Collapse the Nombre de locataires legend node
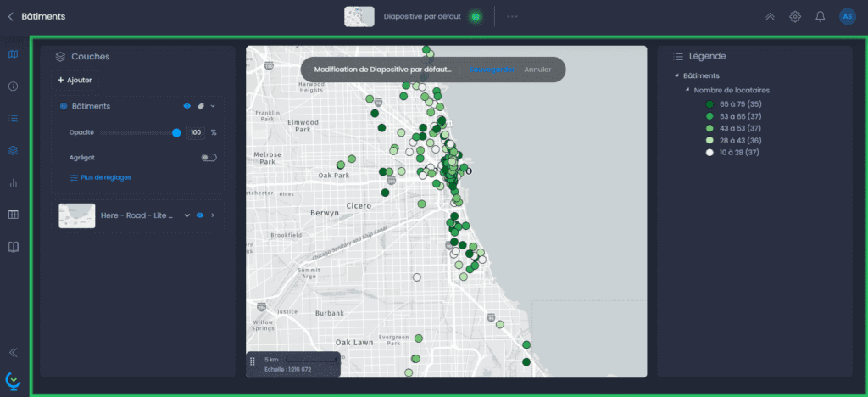 [x=687, y=90]
